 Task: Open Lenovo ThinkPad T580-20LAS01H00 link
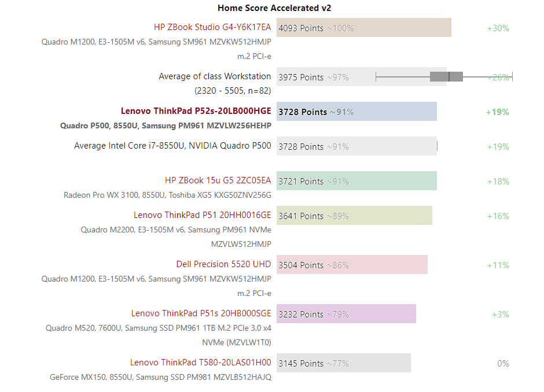[201, 363]
